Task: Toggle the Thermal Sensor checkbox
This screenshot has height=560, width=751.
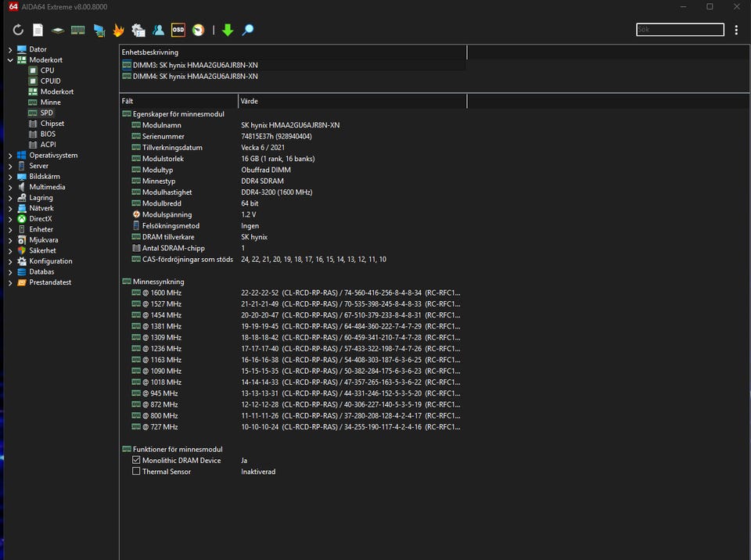Action: pos(136,472)
